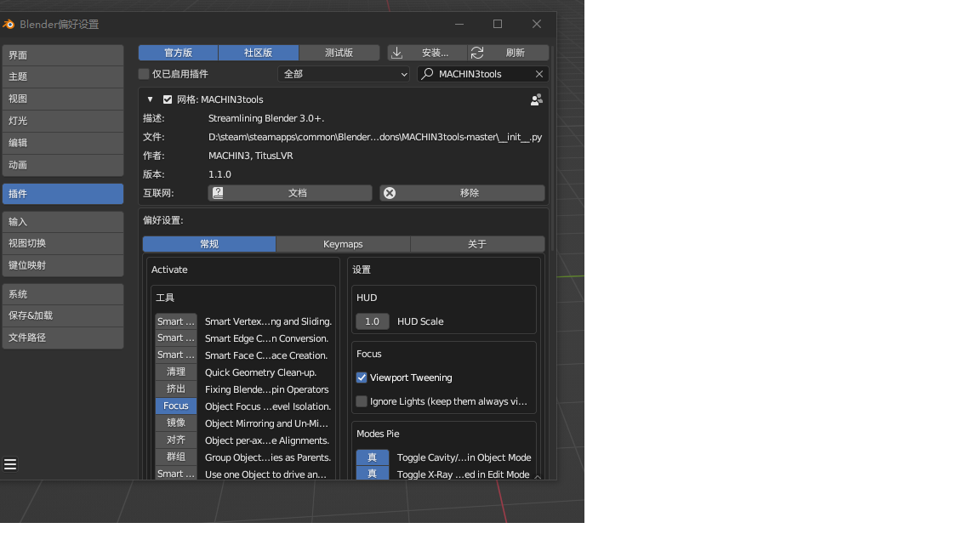Click the addon file path text
980x551 pixels.
(x=375, y=137)
